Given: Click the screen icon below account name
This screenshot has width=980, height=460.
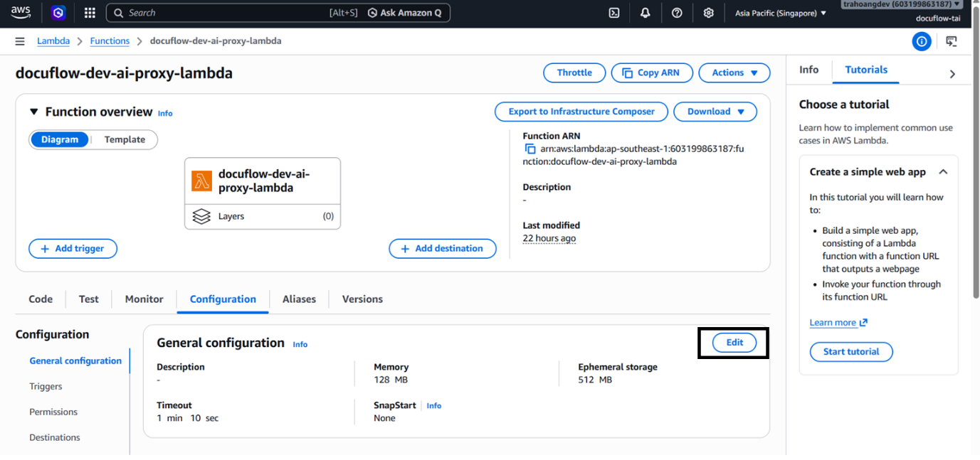Looking at the screenshot, I should pos(952,42).
